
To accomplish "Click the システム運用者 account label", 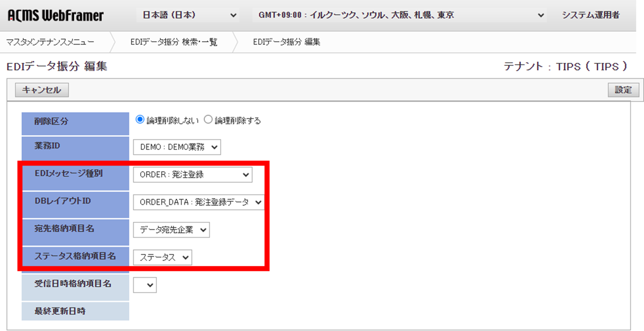I will pos(590,15).
